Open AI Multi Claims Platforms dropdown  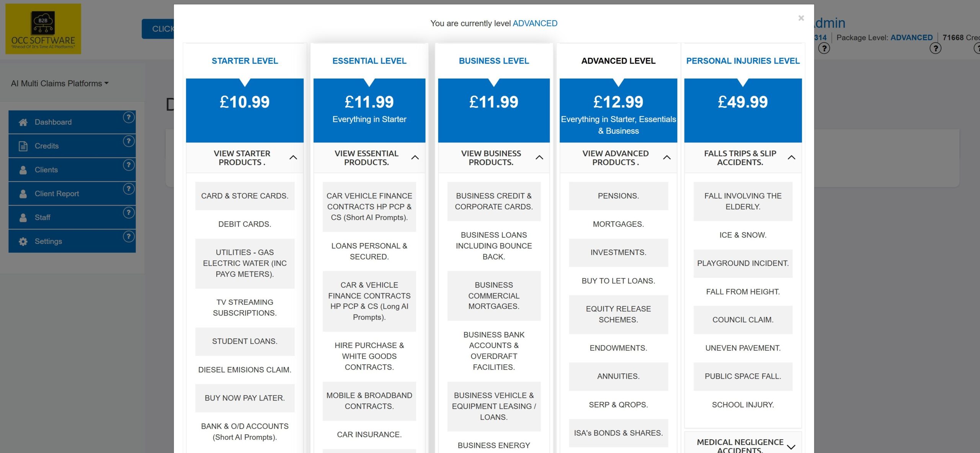pyautogui.click(x=60, y=83)
